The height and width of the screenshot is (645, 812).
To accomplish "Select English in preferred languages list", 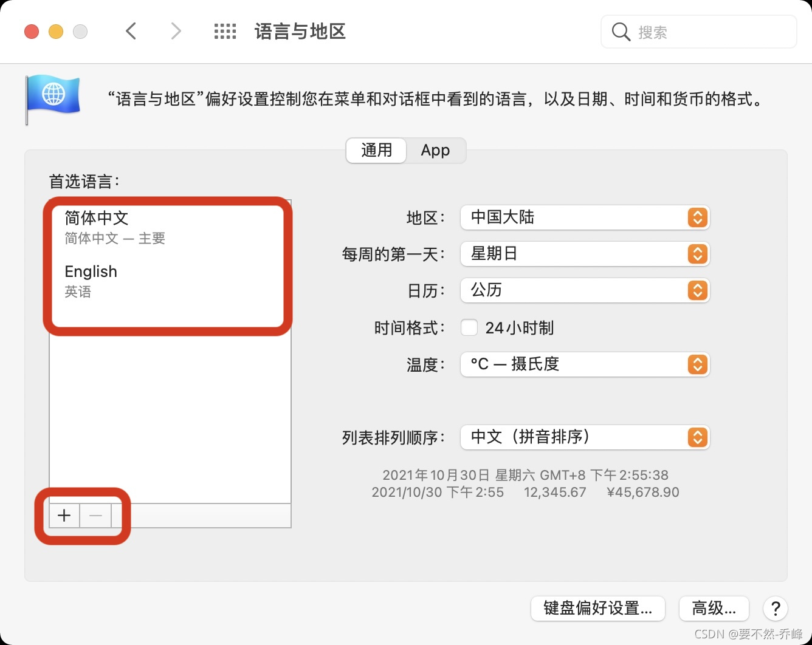I will (x=170, y=281).
